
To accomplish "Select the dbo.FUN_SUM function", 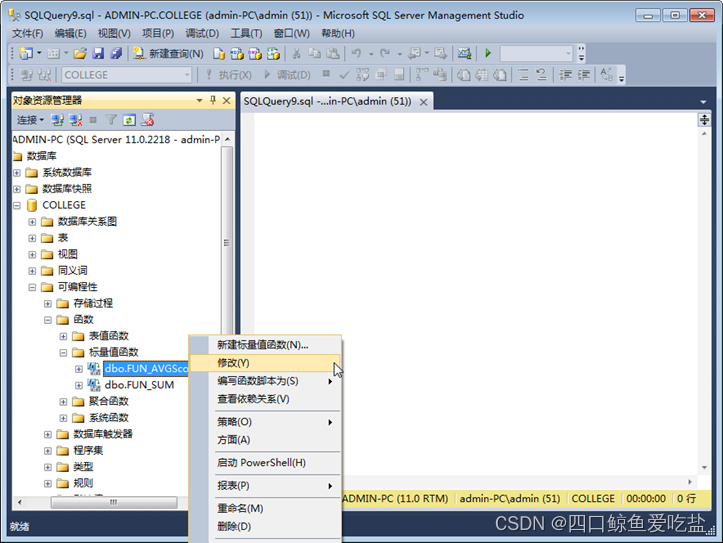I will pos(139,385).
